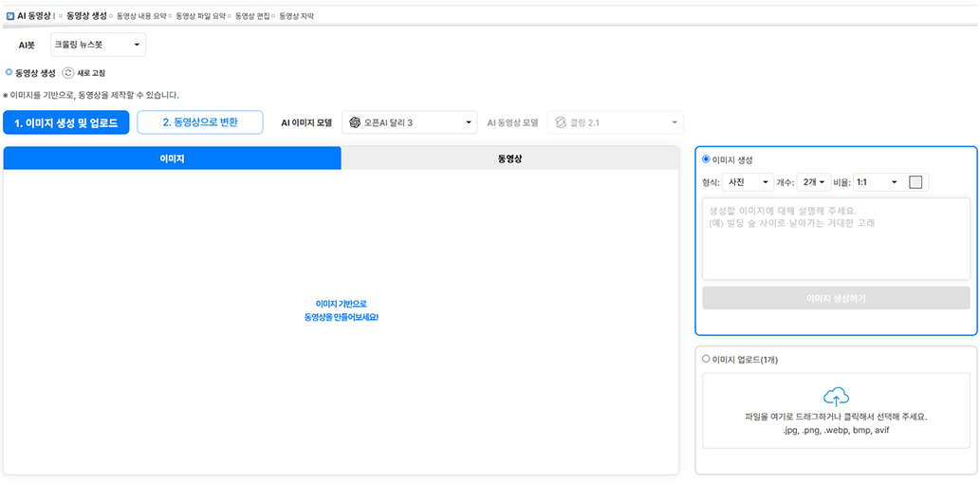Click the 2. 동영상으로 변환 button
This screenshot has height=485, width=980.
coord(200,122)
